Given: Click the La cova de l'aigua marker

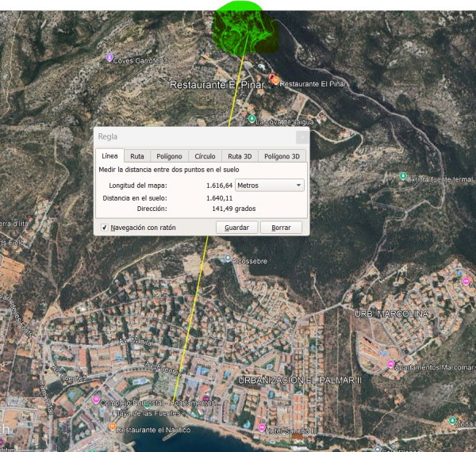Looking at the screenshot, I should (x=251, y=119).
